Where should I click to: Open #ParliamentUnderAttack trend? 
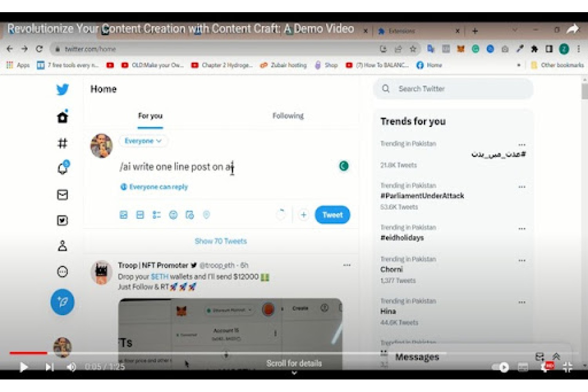[x=422, y=196]
